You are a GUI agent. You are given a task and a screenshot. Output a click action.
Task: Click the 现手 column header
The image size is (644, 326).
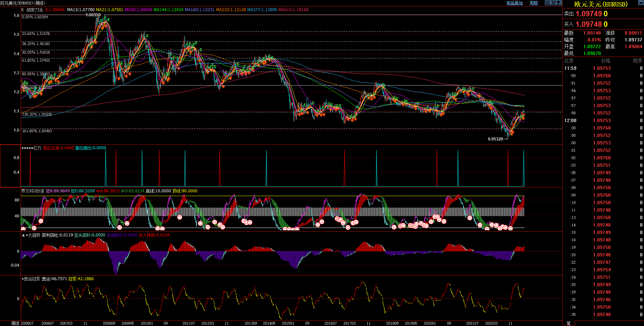click(638, 61)
